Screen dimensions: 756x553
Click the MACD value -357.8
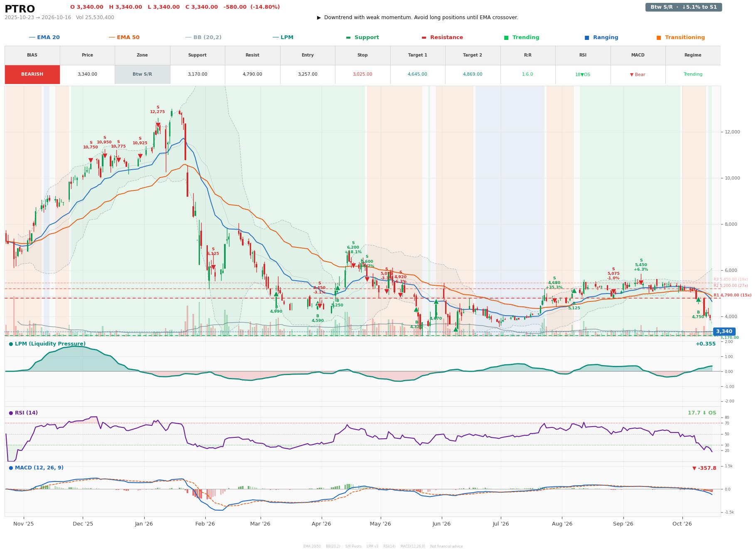704,468
